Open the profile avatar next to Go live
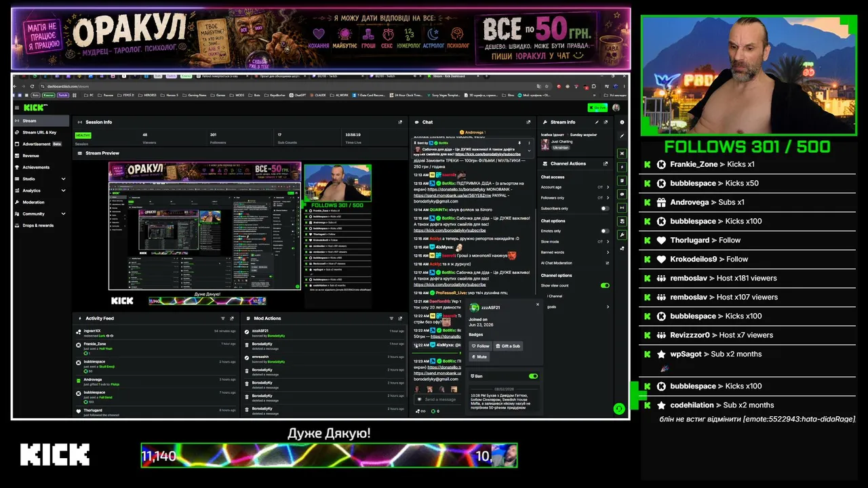 coord(616,107)
